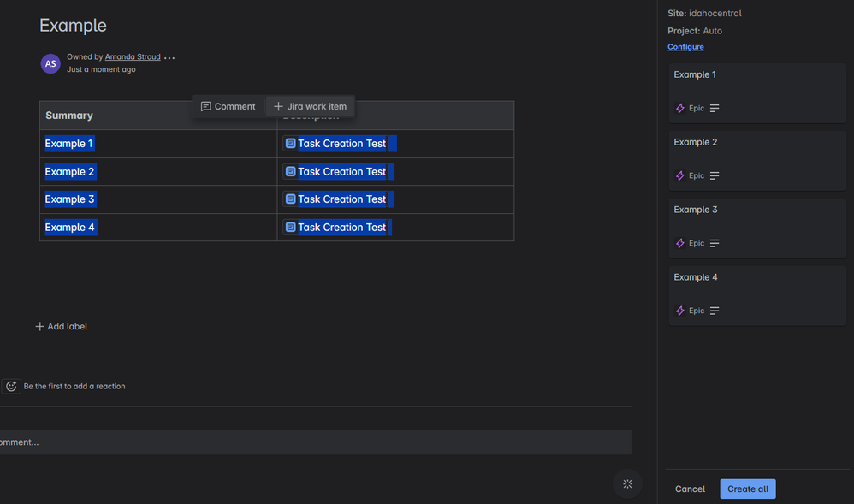Click the Example 4 table cell

coord(158,228)
